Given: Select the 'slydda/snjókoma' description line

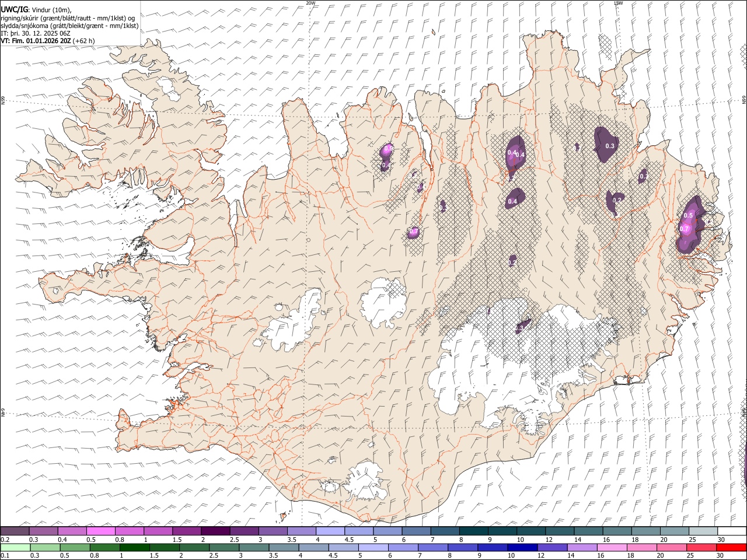Looking at the screenshot, I should pos(69,26).
